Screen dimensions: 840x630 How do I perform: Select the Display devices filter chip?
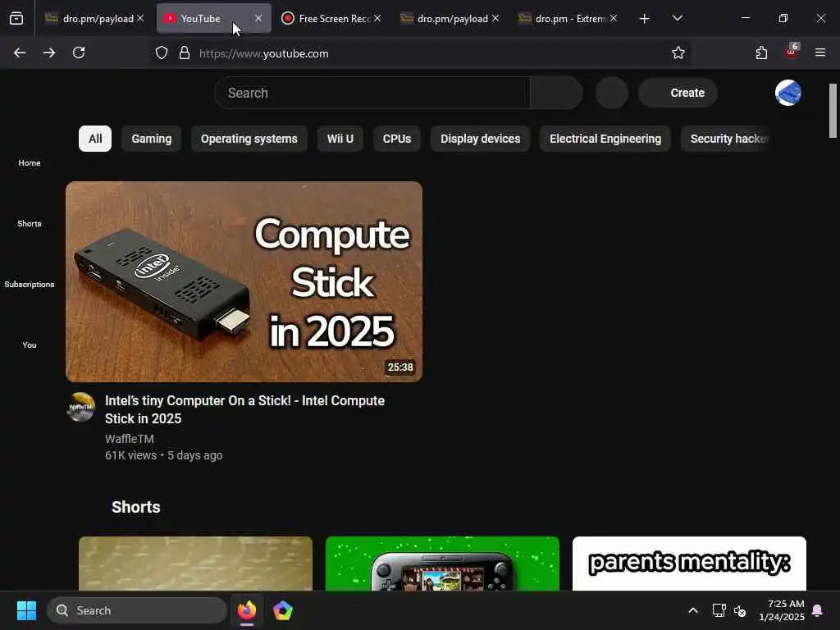480,139
